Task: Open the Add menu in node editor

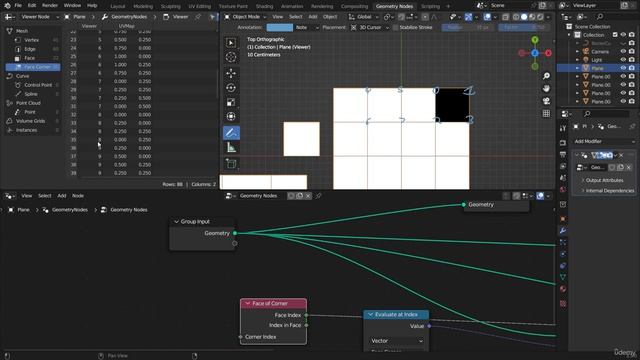Action: pyautogui.click(x=62, y=196)
